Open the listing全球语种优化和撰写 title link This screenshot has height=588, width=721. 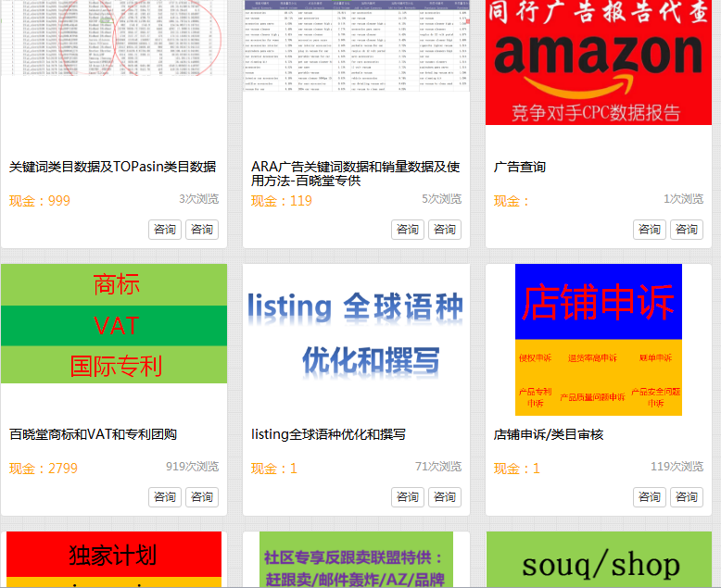pos(328,434)
